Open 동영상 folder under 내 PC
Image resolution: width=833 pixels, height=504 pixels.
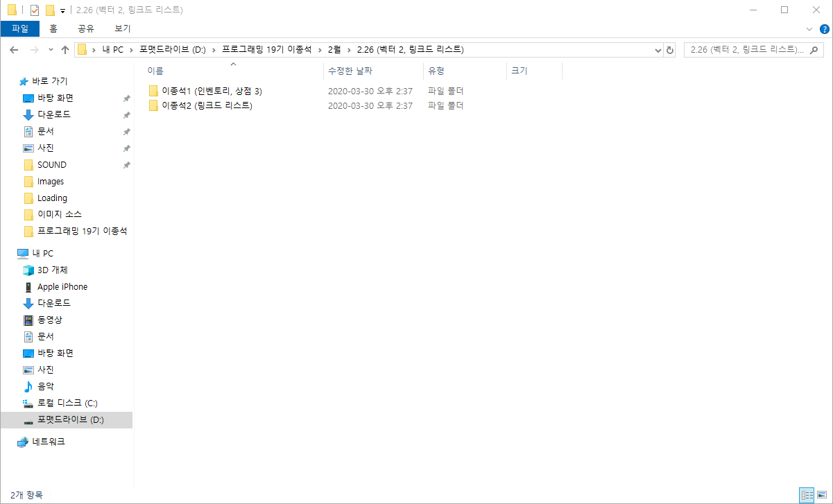click(49, 320)
